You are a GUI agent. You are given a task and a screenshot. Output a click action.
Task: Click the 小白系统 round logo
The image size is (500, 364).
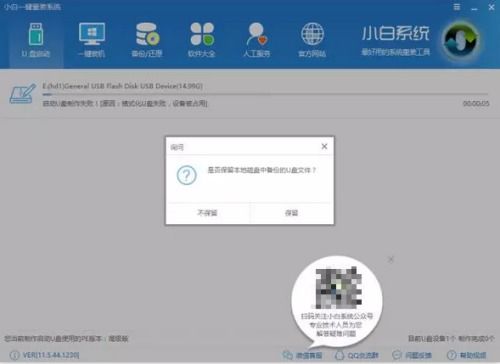tap(461, 40)
